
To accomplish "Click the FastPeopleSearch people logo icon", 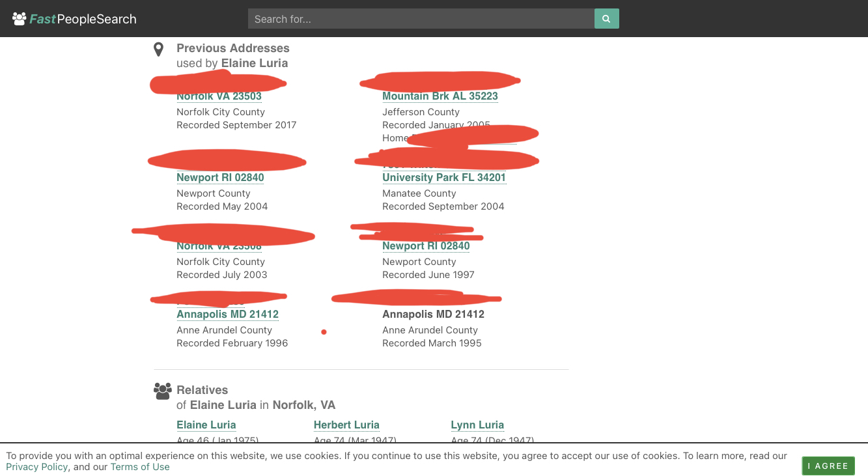I will [20, 19].
